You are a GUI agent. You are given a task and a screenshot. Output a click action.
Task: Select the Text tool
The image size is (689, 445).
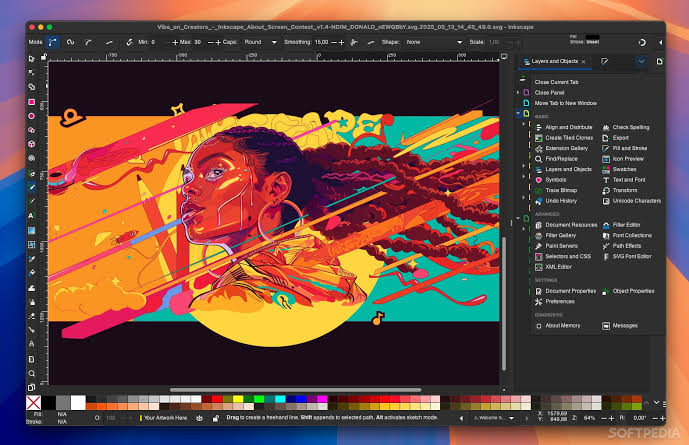click(31, 216)
